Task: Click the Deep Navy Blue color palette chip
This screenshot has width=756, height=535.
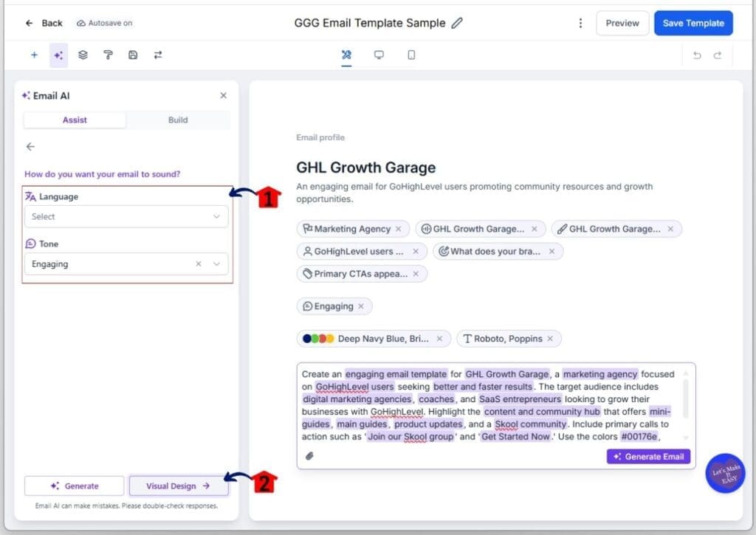Action: [373, 338]
